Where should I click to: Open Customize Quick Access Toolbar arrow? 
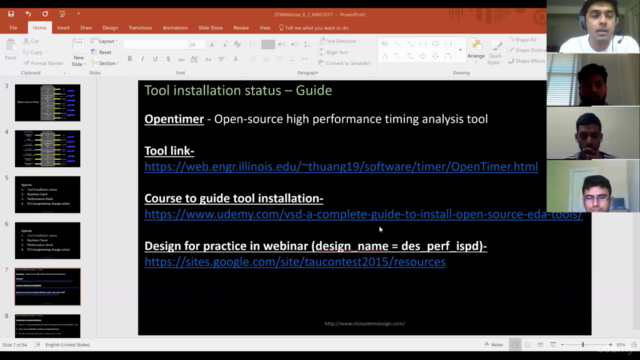click(78, 14)
